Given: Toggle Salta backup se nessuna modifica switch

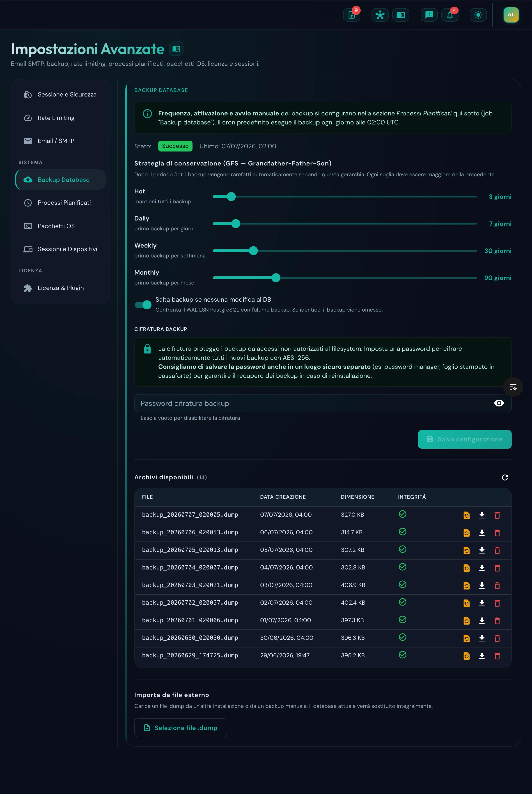Looking at the screenshot, I should [143, 305].
